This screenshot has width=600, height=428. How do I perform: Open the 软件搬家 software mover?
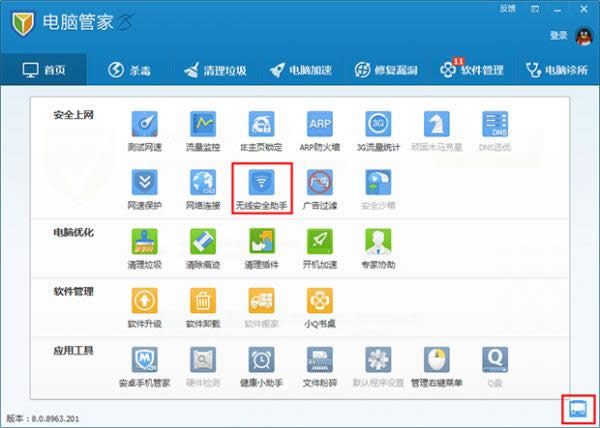pos(262,308)
